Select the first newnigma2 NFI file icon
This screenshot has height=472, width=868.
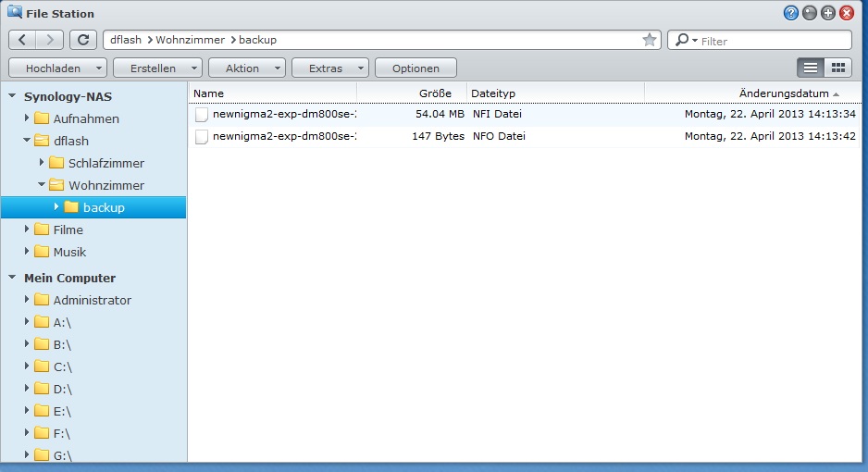[x=202, y=115]
